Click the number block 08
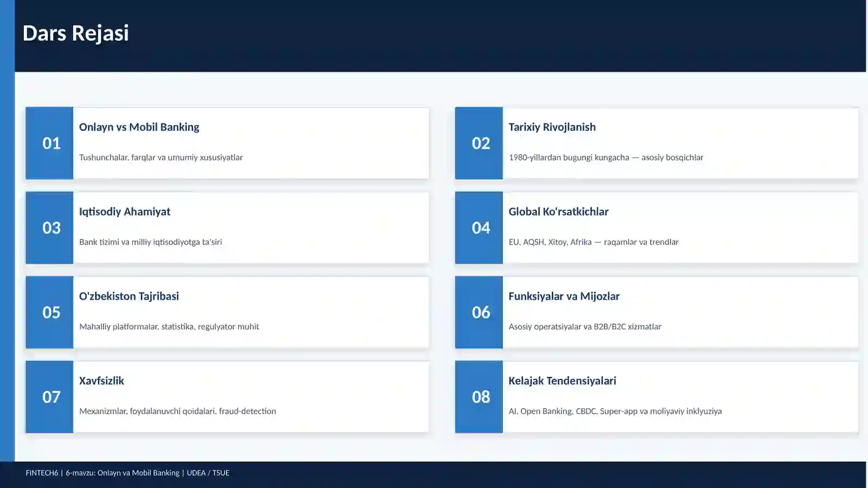The height and width of the screenshot is (488, 868). pos(479,397)
